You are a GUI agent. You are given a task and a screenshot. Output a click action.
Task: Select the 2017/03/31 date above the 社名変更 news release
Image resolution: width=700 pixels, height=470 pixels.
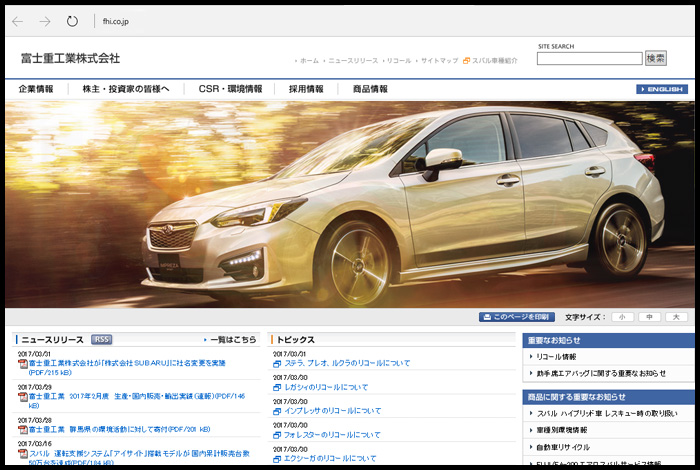(34, 354)
